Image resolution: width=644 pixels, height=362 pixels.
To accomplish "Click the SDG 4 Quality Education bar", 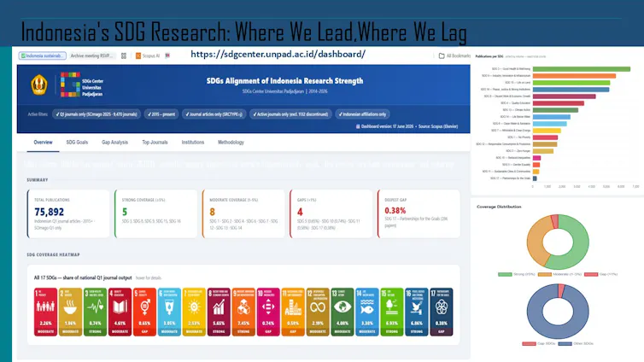I will 559,103.
